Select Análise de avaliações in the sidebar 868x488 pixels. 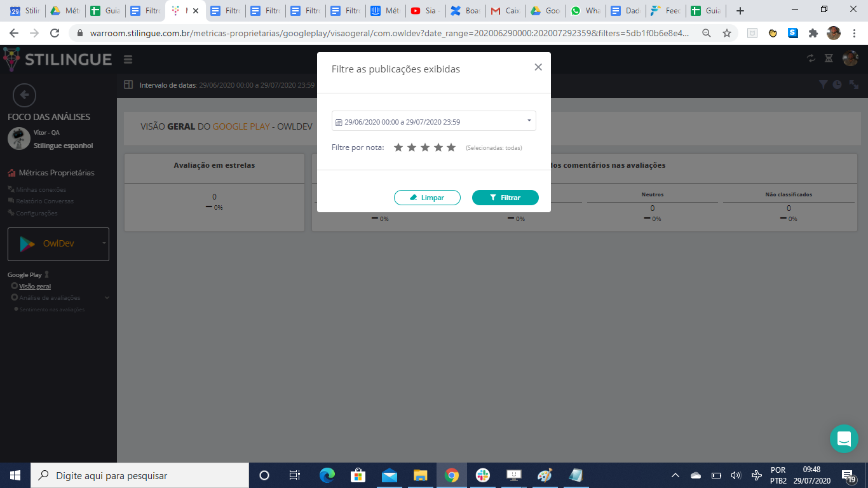tap(50, 297)
